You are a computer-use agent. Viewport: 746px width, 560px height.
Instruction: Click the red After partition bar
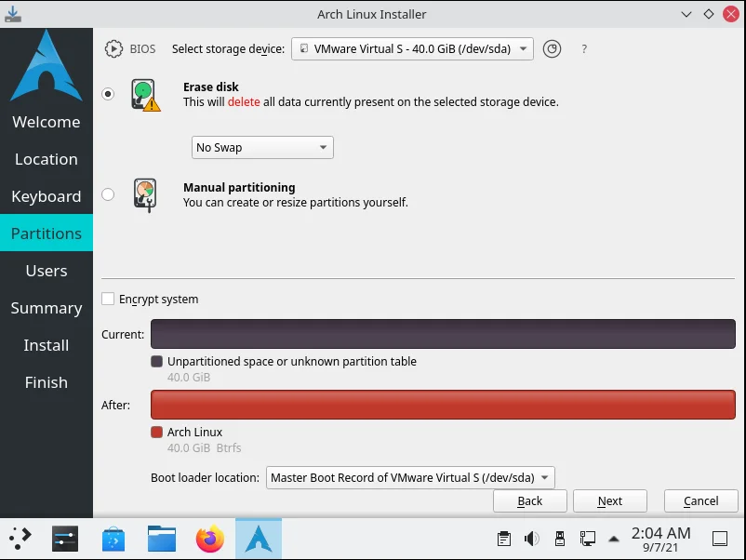point(443,406)
